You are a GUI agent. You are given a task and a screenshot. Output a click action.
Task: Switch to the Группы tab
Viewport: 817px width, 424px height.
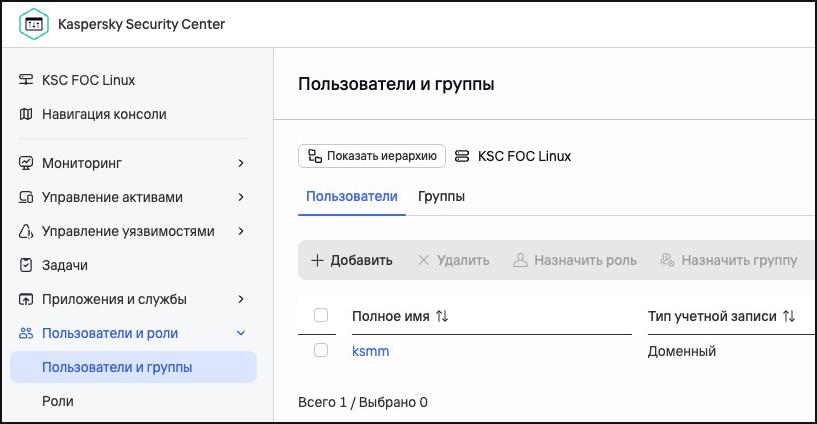pyautogui.click(x=441, y=196)
